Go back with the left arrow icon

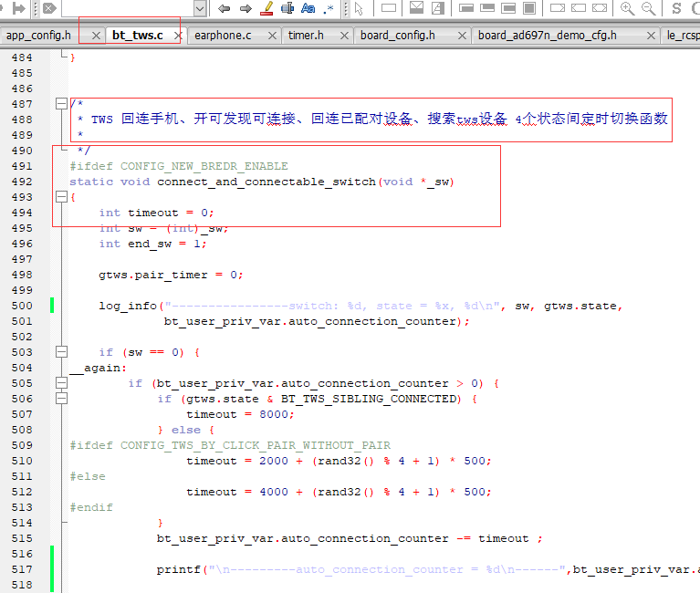[225, 8]
